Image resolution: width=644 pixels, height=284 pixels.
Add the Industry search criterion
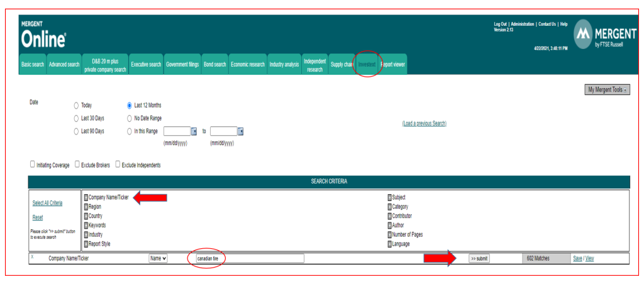(86, 235)
